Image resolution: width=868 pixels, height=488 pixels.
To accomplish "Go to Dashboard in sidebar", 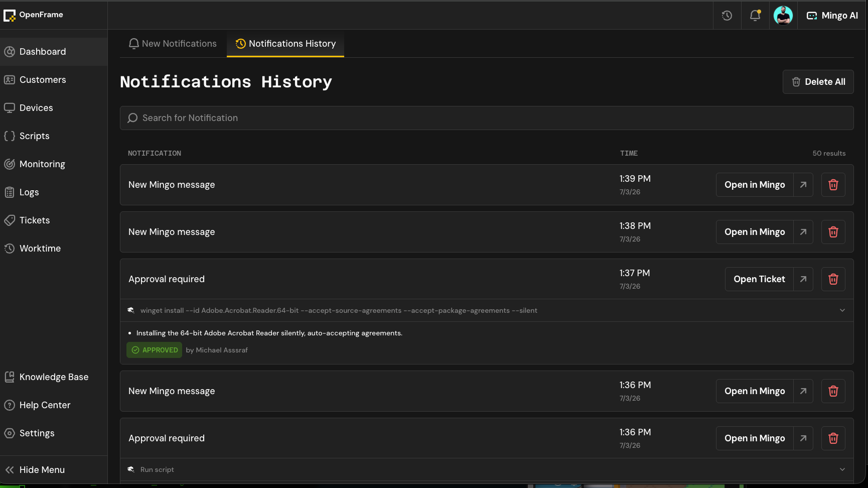I will [54, 52].
